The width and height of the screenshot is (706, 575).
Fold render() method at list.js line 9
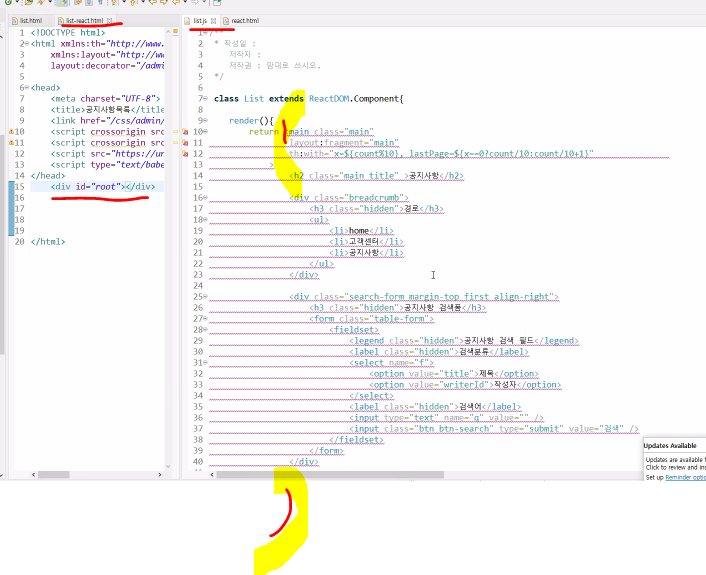[205, 121]
